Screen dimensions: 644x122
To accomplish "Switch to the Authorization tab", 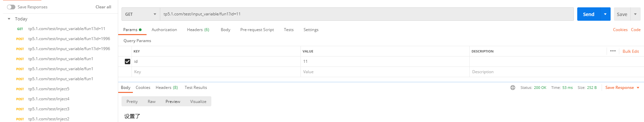I will click(x=164, y=30).
